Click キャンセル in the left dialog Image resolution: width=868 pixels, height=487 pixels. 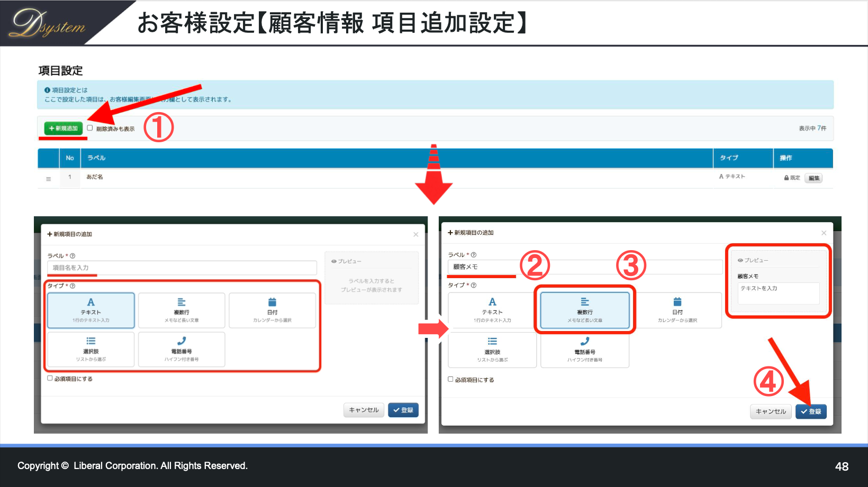coord(364,410)
